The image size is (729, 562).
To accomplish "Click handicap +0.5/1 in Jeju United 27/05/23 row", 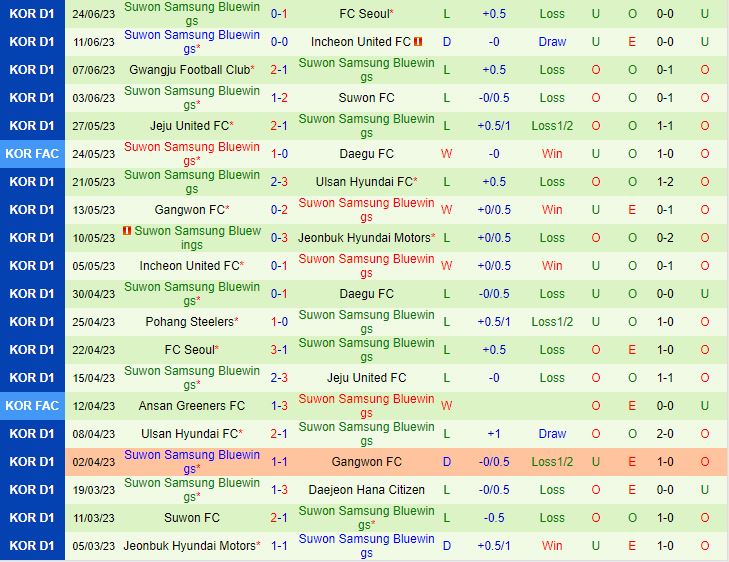I will (x=494, y=126).
